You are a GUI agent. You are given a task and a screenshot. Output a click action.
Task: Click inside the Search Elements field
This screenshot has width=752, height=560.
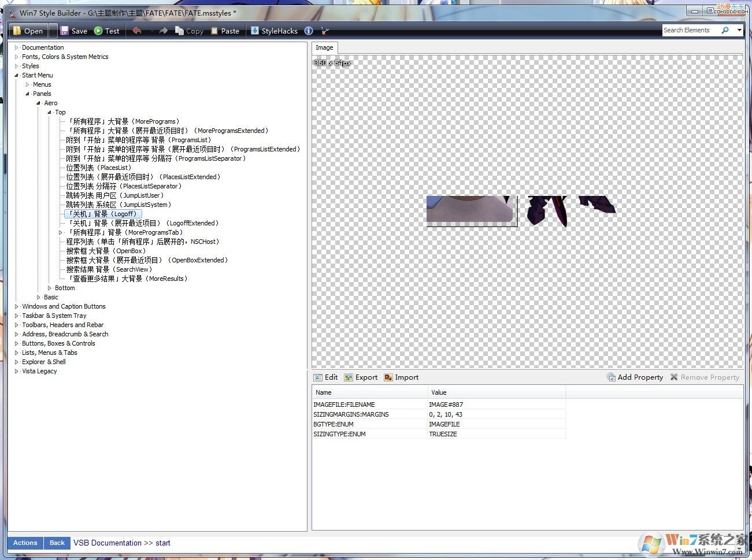click(694, 29)
